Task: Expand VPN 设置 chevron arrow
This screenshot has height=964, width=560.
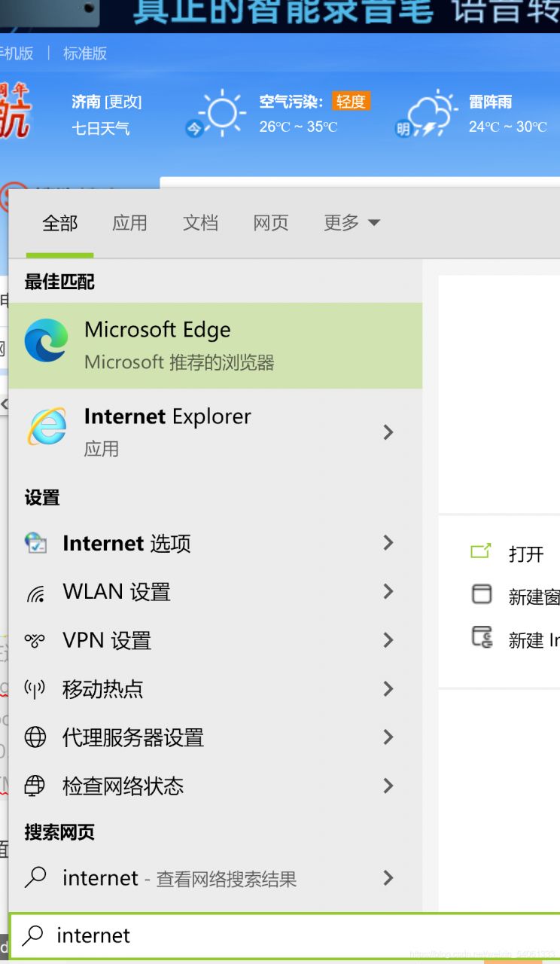Action: 388,640
